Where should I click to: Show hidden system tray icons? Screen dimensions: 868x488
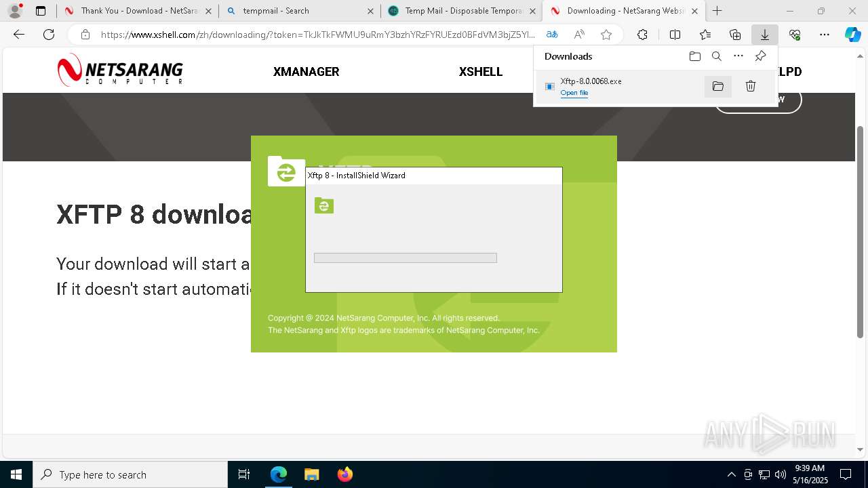point(731,474)
